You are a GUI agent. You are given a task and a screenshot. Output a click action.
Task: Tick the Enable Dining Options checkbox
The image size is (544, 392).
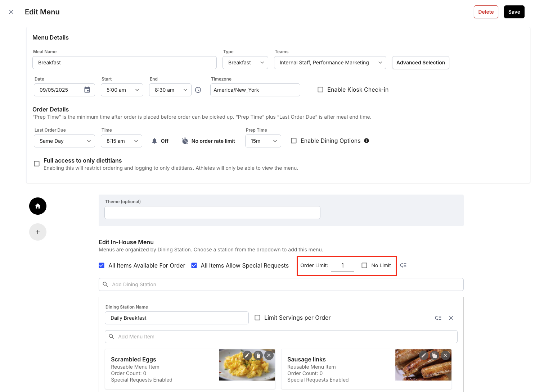click(x=294, y=141)
